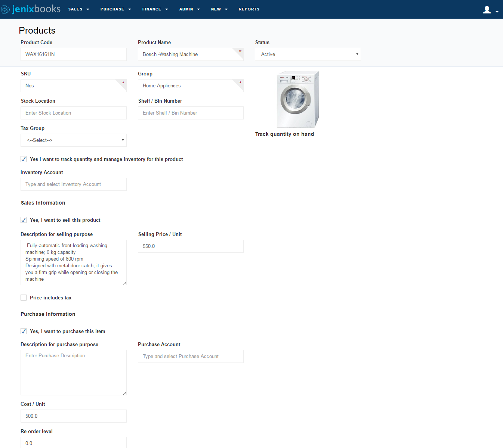Click the Group field
Image resolution: width=503 pixels, height=448 pixels.
[x=191, y=85]
